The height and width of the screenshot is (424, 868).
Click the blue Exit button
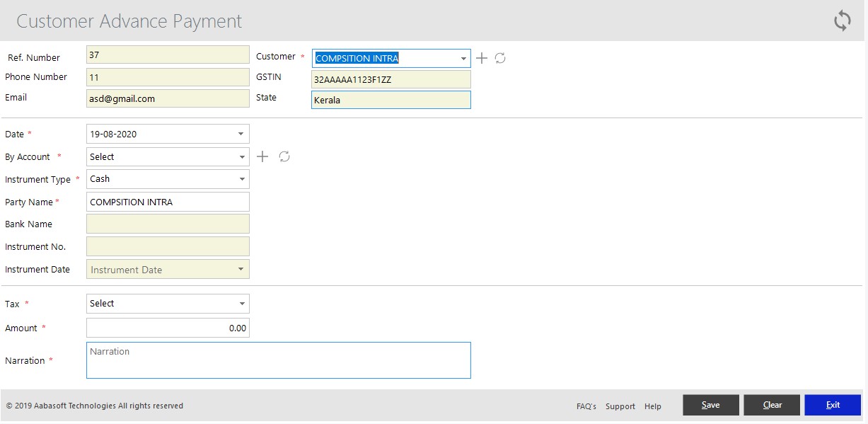click(x=832, y=405)
